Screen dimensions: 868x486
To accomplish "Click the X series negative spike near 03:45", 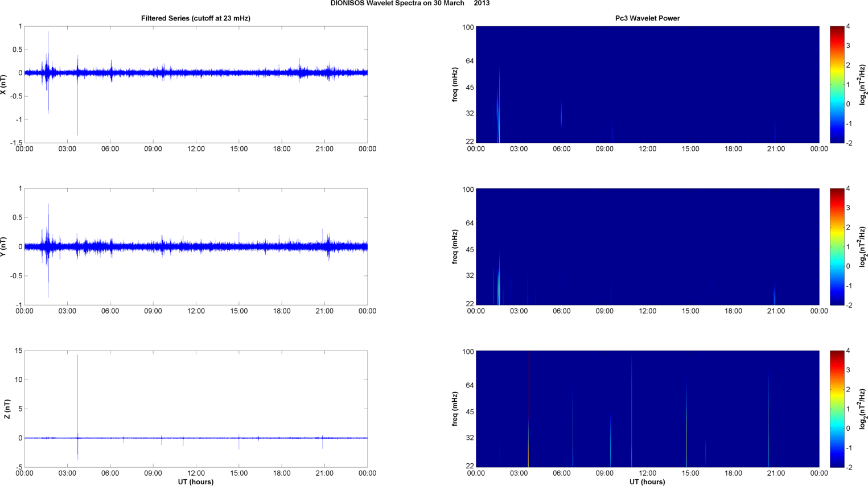I will [78, 105].
